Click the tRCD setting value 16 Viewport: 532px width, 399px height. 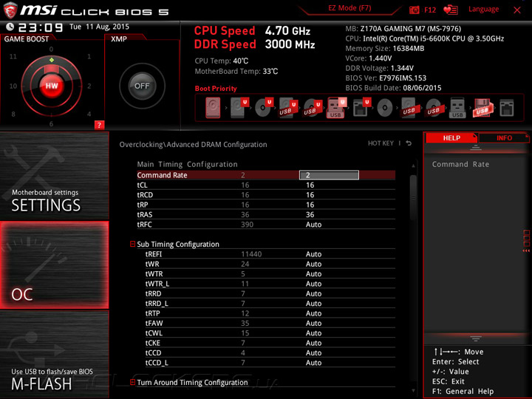click(x=310, y=195)
